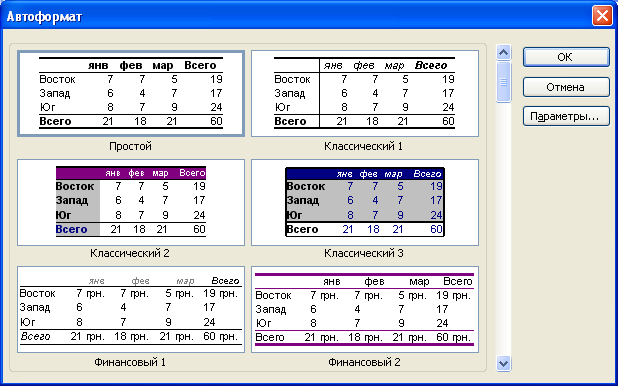This screenshot has width=618, height=386.
Task: Click the Классический 1 label
Action: pyautogui.click(x=363, y=146)
